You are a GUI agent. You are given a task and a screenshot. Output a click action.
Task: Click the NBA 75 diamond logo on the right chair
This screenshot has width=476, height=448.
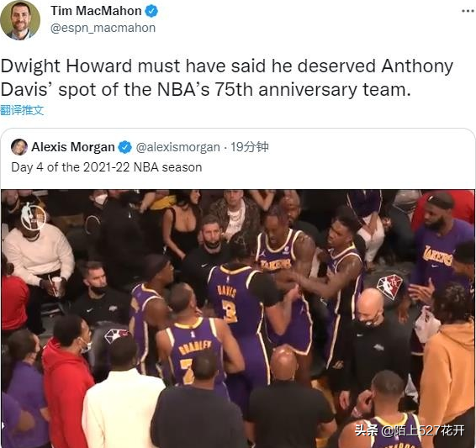click(x=389, y=287)
